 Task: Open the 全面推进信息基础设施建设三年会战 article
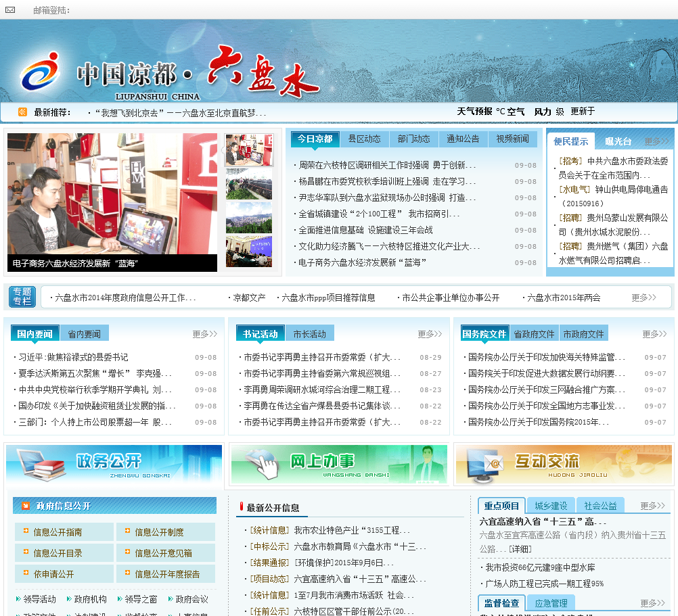tap(365, 230)
